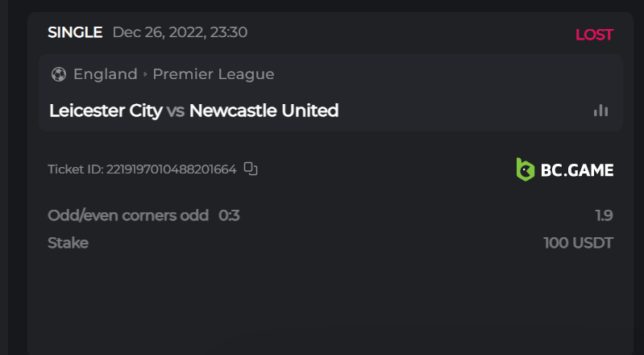Click the green BC.GAME logo icon
This screenshot has height=355, width=644.
(x=526, y=169)
